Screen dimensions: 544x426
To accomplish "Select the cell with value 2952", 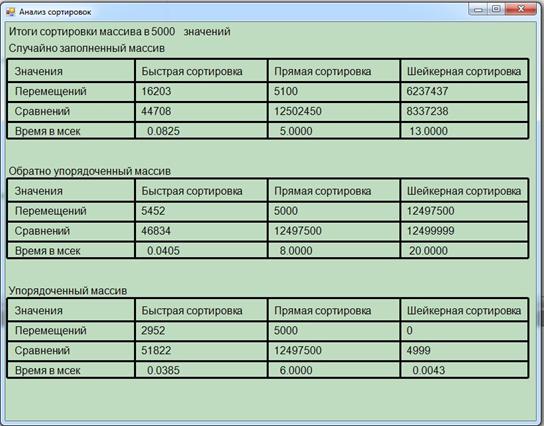I will pos(201,331).
